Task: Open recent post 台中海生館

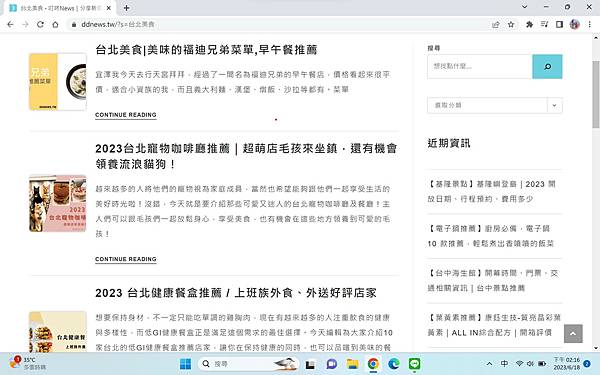Action: point(493,280)
